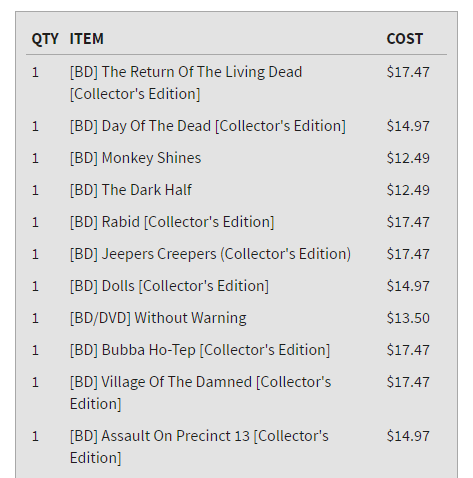Click The Dark Half title
This screenshot has width=473, height=478.
point(131,190)
